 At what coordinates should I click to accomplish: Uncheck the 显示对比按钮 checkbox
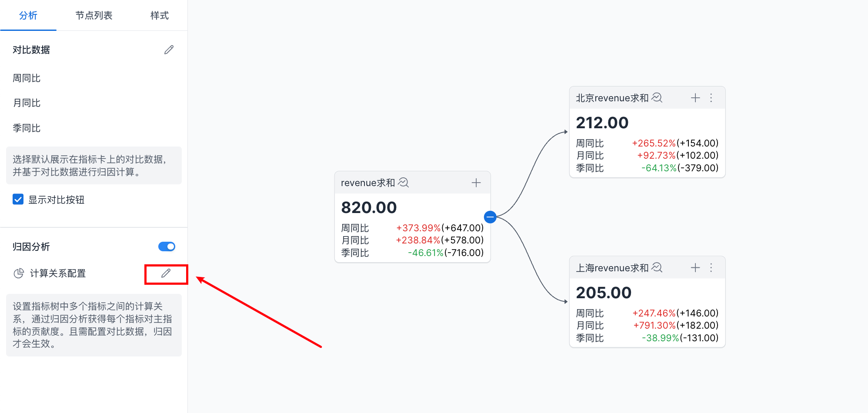tap(18, 200)
